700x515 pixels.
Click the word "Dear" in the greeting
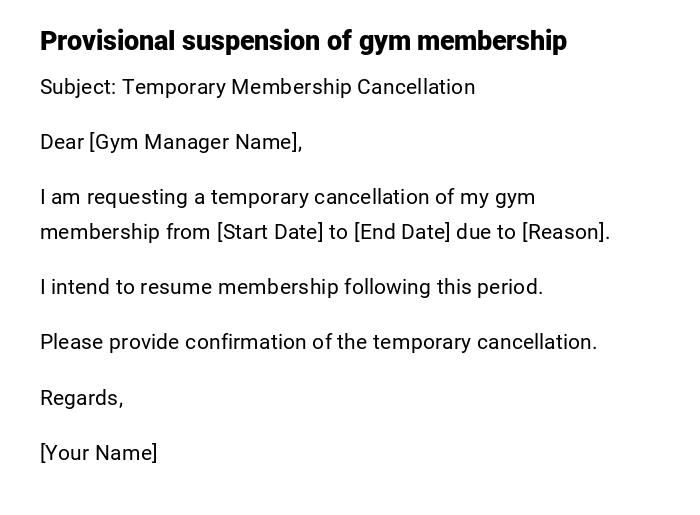coord(62,142)
